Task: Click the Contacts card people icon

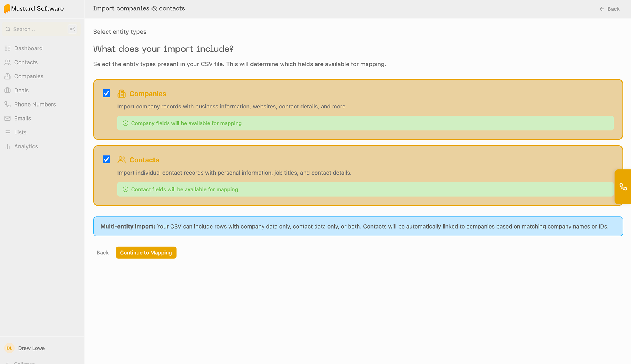Action: click(x=121, y=160)
